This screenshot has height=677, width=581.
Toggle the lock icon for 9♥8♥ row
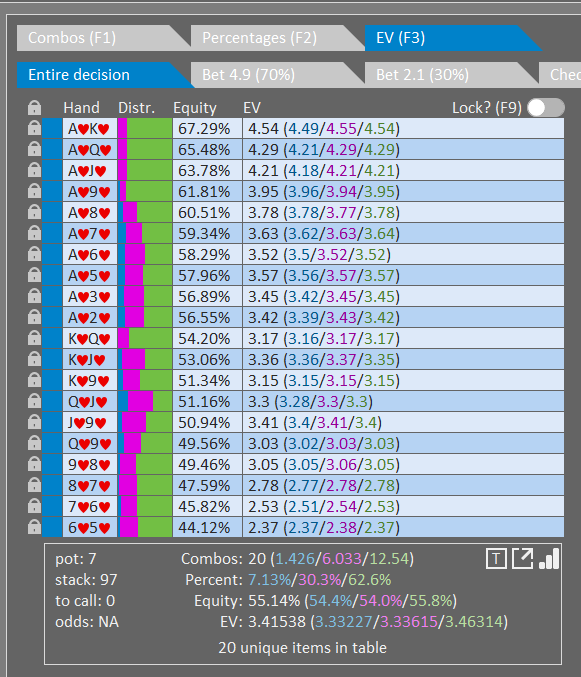34,464
